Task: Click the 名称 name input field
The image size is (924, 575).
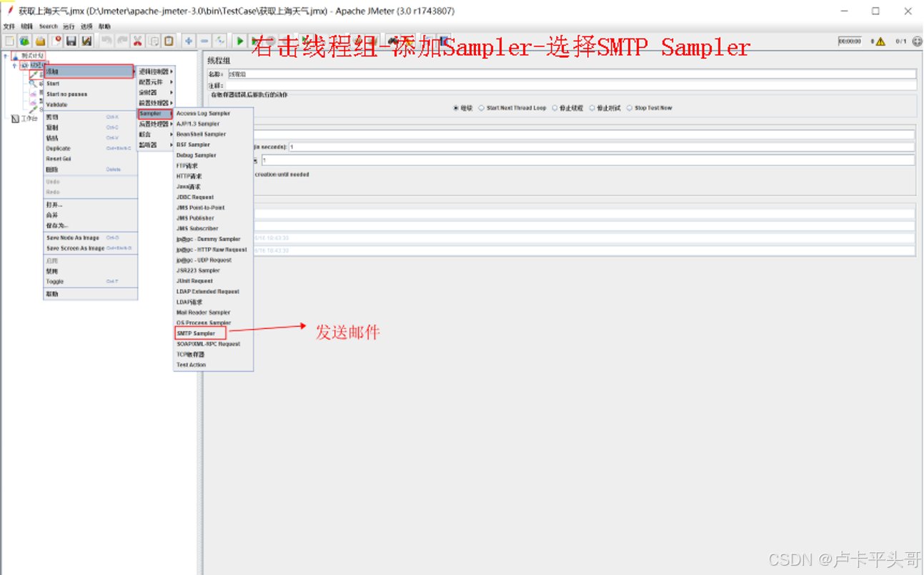Action: point(571,74)
